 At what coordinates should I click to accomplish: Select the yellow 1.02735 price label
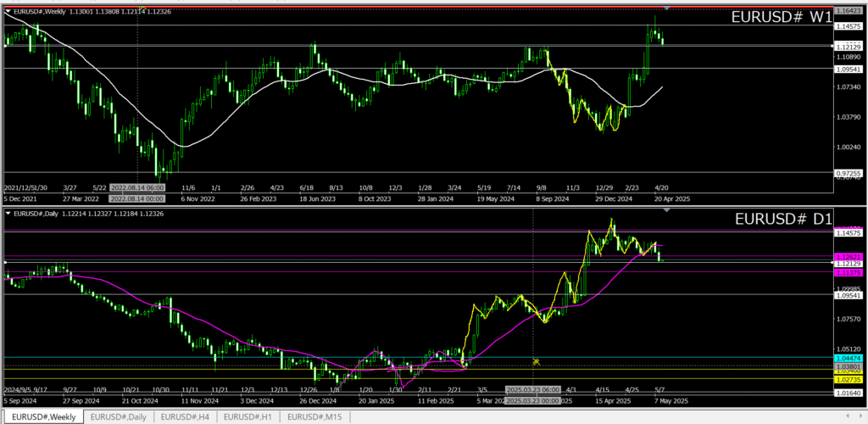coord(848,380)
